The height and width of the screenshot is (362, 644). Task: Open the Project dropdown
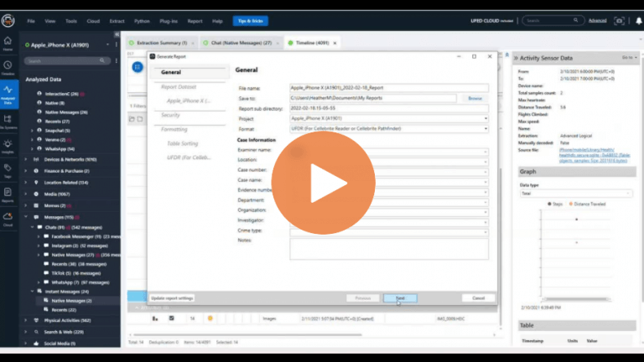(x=389, y=119)
